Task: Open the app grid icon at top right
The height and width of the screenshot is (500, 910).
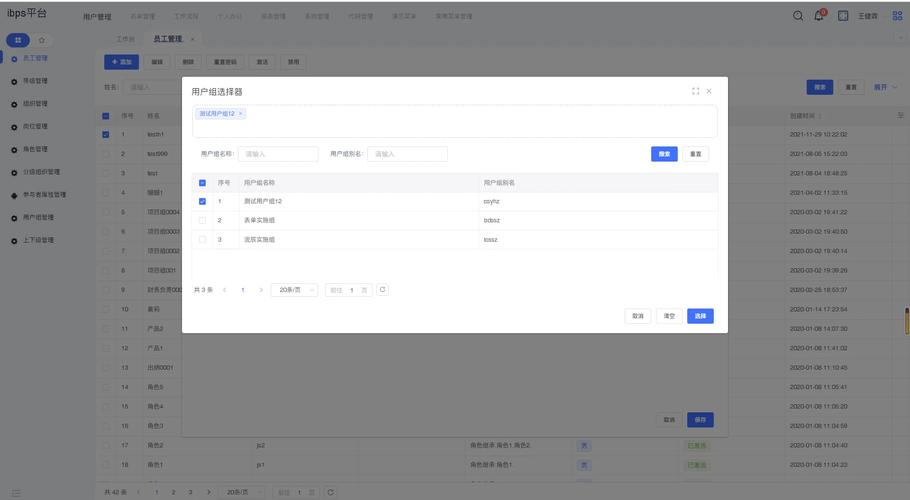Action: [897, 16]
